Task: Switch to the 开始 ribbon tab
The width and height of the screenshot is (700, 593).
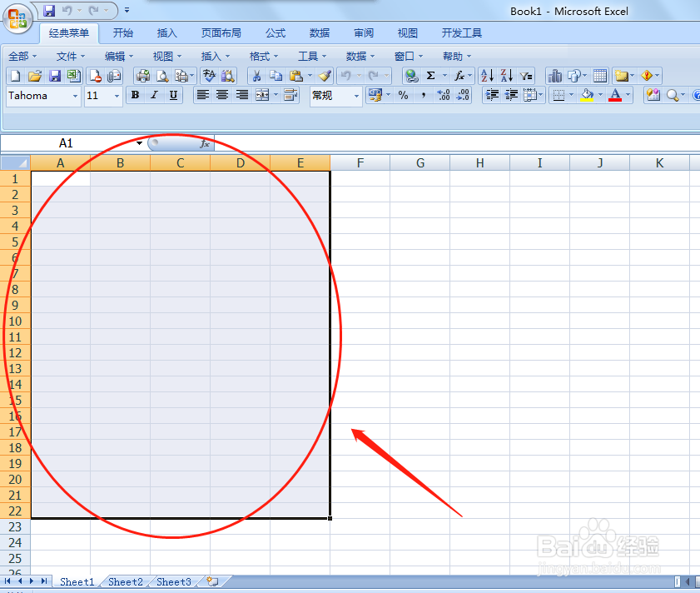Action: [x=122, y=32]
